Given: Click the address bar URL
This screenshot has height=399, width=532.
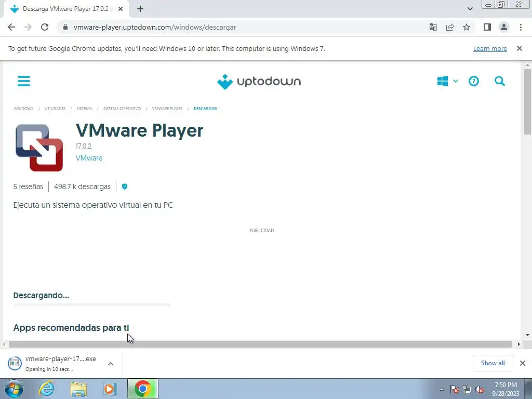Looking at the screenshot, I should point(155,27).
